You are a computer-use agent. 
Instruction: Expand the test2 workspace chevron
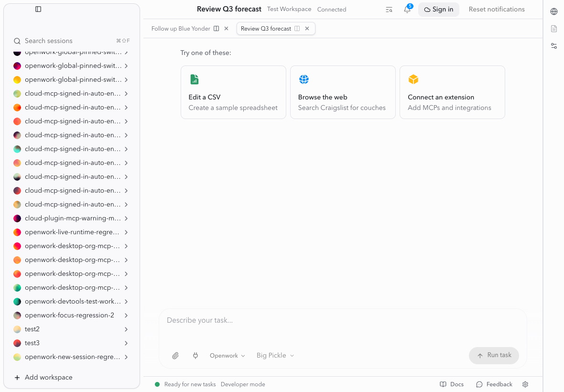coord(126,329)
